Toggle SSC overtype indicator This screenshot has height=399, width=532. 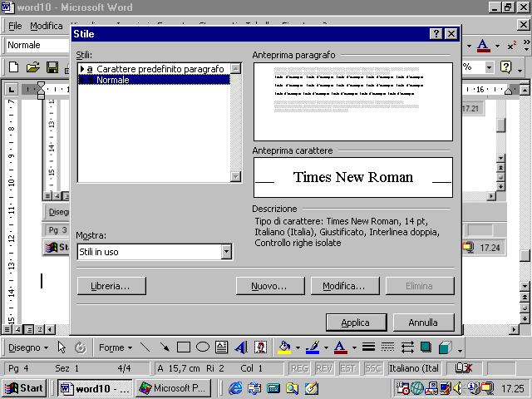point(373,368)
